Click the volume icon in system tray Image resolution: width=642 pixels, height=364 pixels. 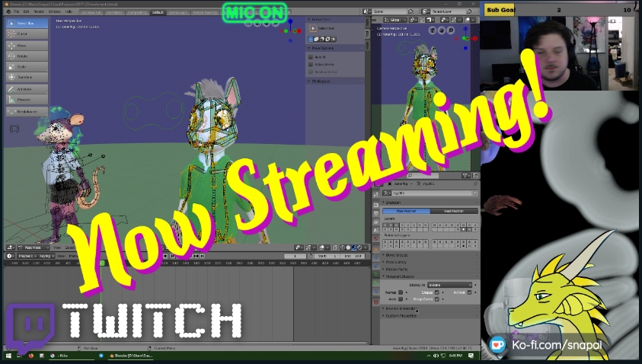point(436,356)
